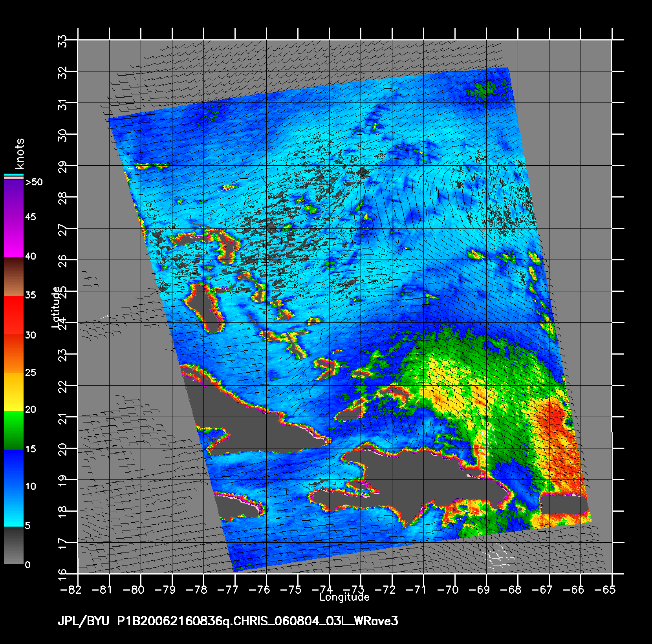
Task: Click the latitude tick label '32'
Action: (x=62, y=73)
